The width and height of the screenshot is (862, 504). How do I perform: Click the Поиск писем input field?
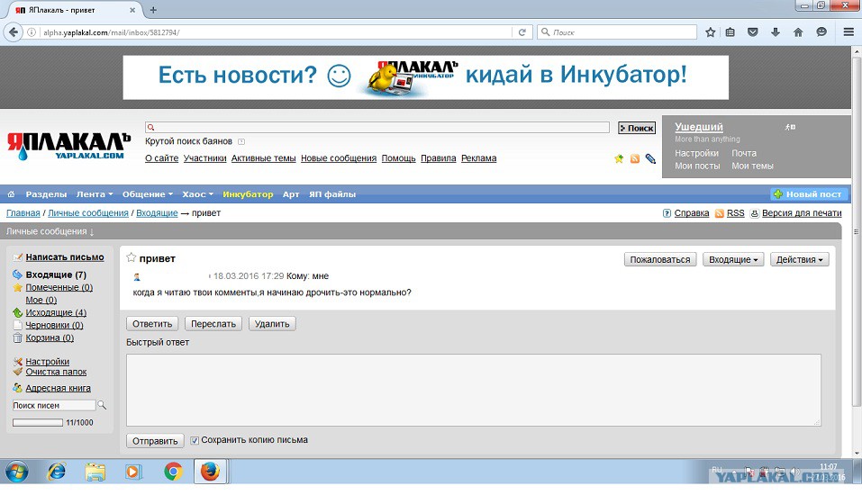coord(54,405)
